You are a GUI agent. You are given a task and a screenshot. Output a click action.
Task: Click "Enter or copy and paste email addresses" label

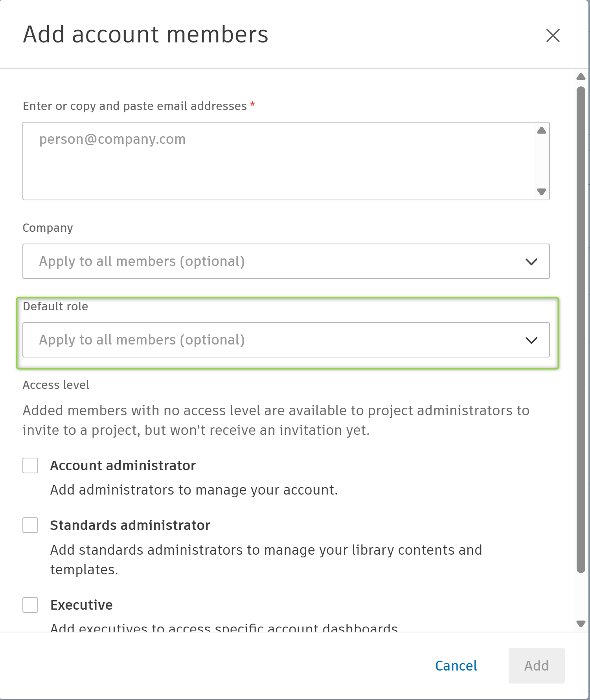(135, 106)
